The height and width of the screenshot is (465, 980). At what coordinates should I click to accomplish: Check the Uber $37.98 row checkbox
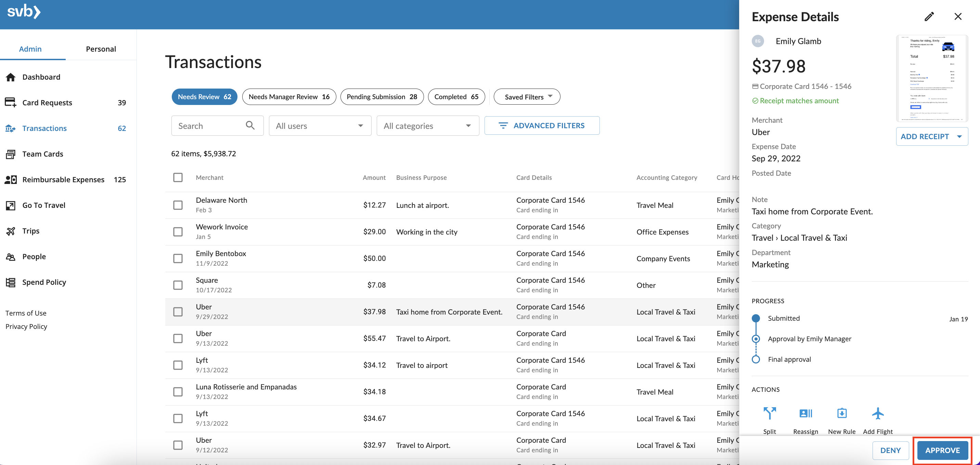click(x=178, y=312)
